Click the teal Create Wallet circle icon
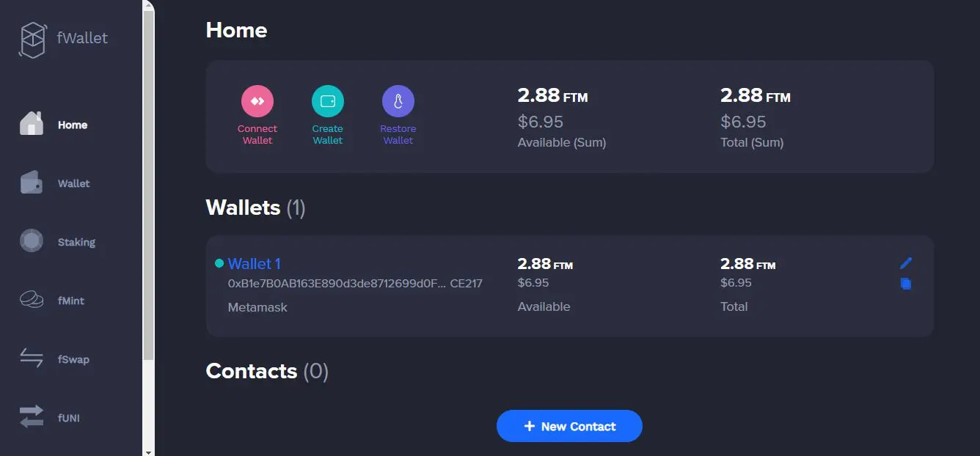The image size is (980, 456). pyautogui.click(x=328, y=101)
